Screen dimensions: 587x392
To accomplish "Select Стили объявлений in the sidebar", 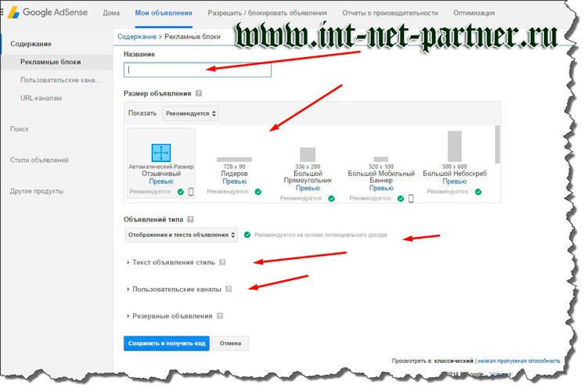I will [39, 160].
